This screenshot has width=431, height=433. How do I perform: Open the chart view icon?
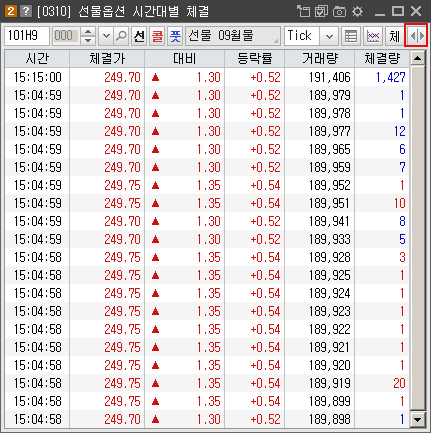pos(373,36)
